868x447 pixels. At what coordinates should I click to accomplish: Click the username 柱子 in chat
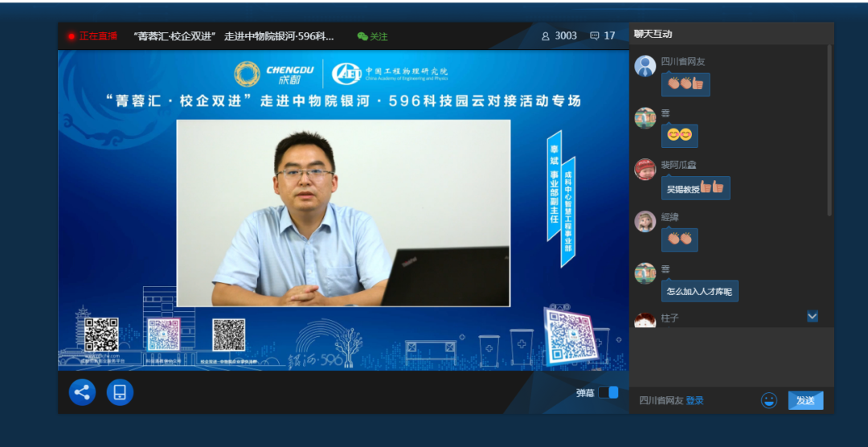669,318
